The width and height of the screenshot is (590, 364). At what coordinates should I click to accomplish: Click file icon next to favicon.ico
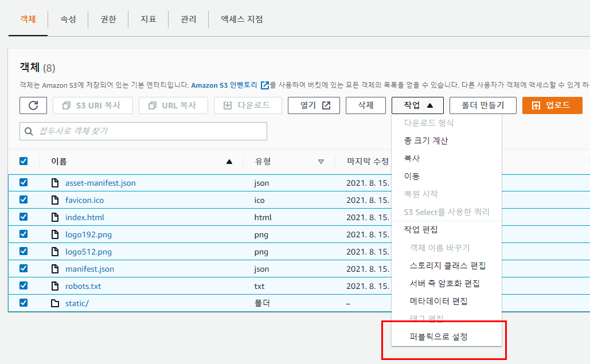coord(55,200)
